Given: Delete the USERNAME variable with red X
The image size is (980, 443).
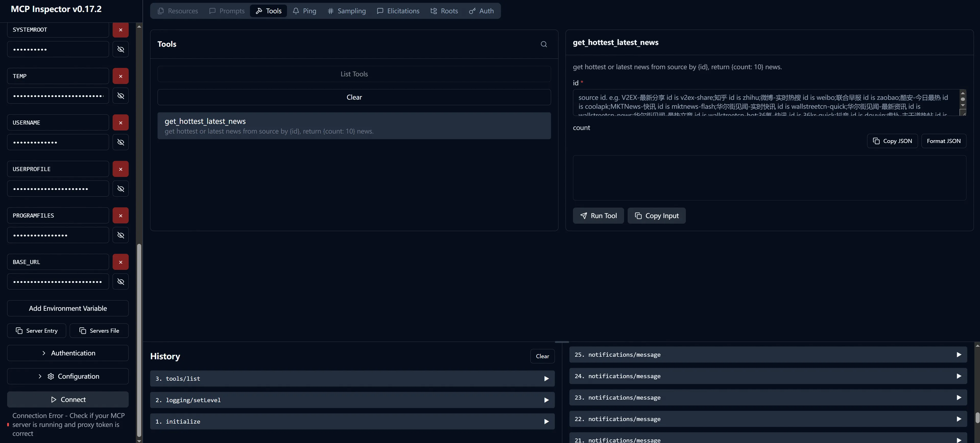Looking at the screenshot, I should [x=120, y=123].
